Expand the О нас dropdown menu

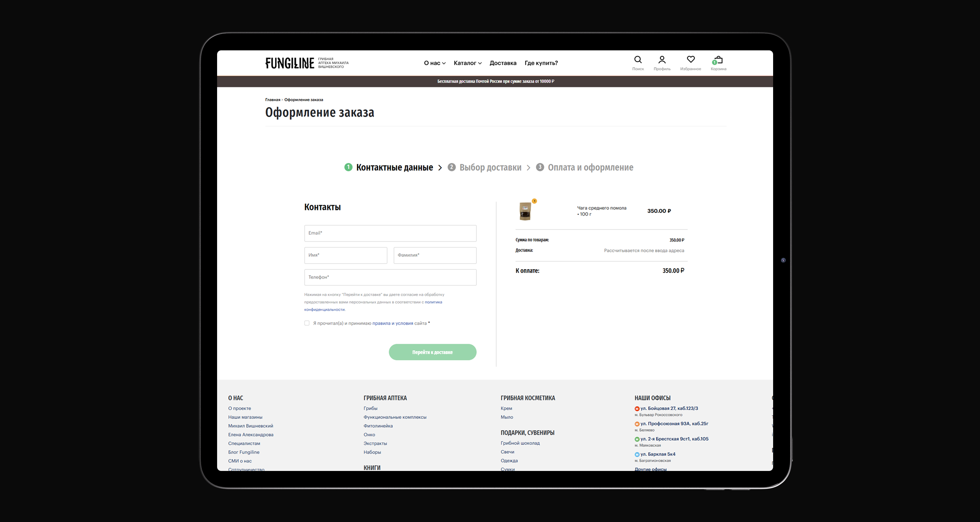coord(435,63)
